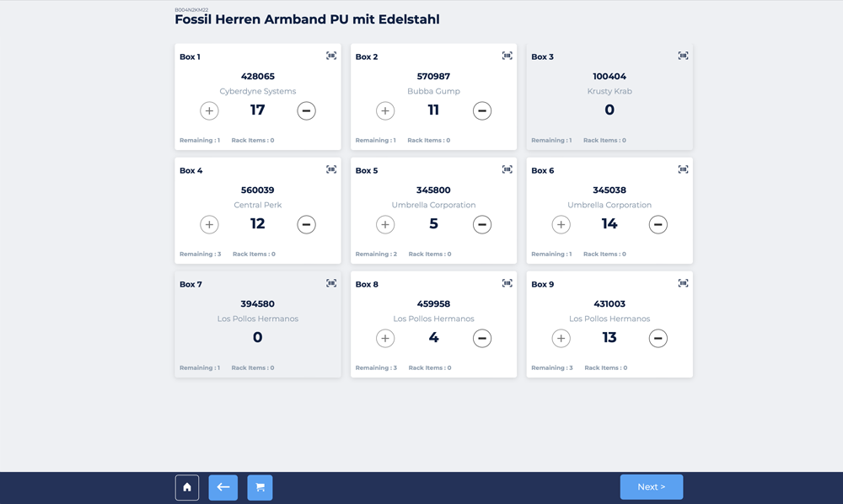Open the shopping cart icon
The width and height of the screenshot is (843, 504).
(x=260, y=487)
